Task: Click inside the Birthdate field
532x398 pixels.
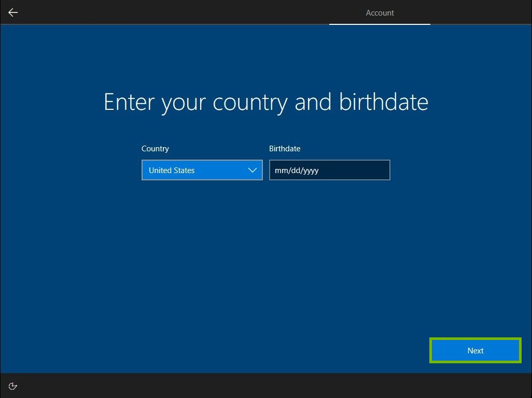Action: [x=329, y=170]
